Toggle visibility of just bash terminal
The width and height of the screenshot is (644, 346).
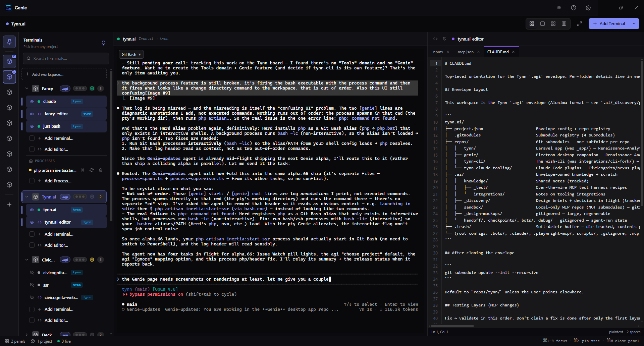tap(32, 126)
